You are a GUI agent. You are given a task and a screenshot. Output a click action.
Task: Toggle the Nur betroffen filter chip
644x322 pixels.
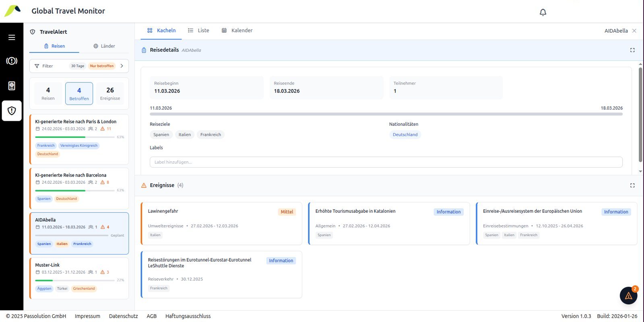[x=102, y=66]
